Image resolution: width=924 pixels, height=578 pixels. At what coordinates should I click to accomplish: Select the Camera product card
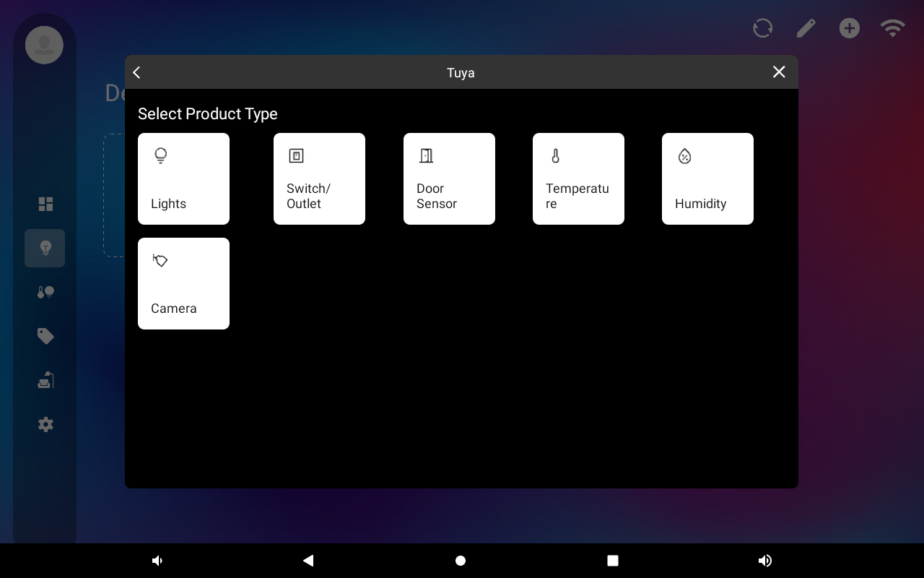tap(183, 283)
